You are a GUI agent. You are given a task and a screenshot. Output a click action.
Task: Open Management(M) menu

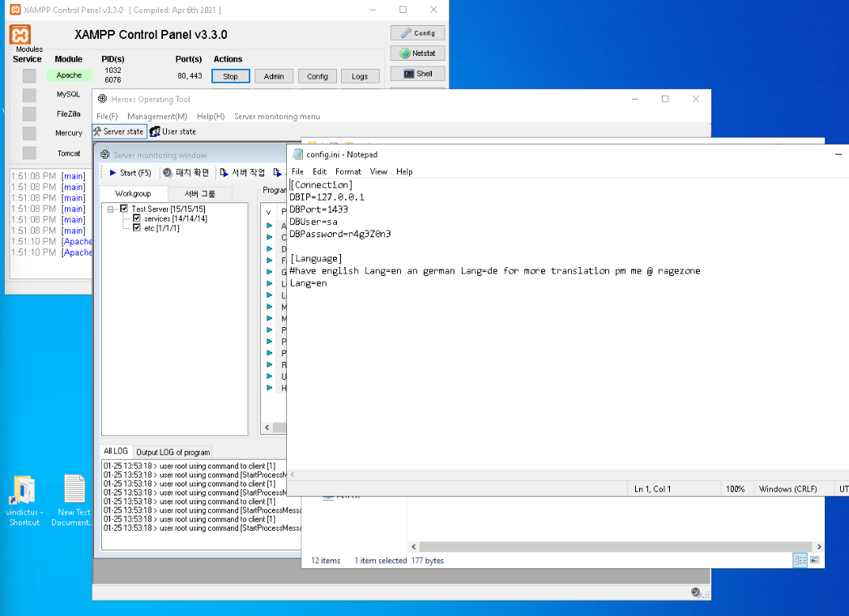(157, 117)
